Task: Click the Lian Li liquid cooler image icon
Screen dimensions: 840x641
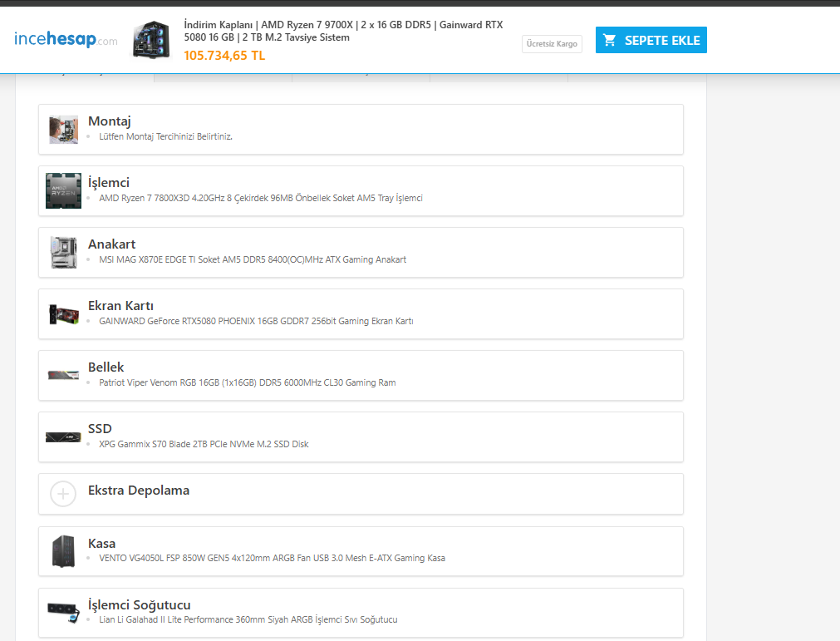Action: pyautogui.click(x=64, y=613)
